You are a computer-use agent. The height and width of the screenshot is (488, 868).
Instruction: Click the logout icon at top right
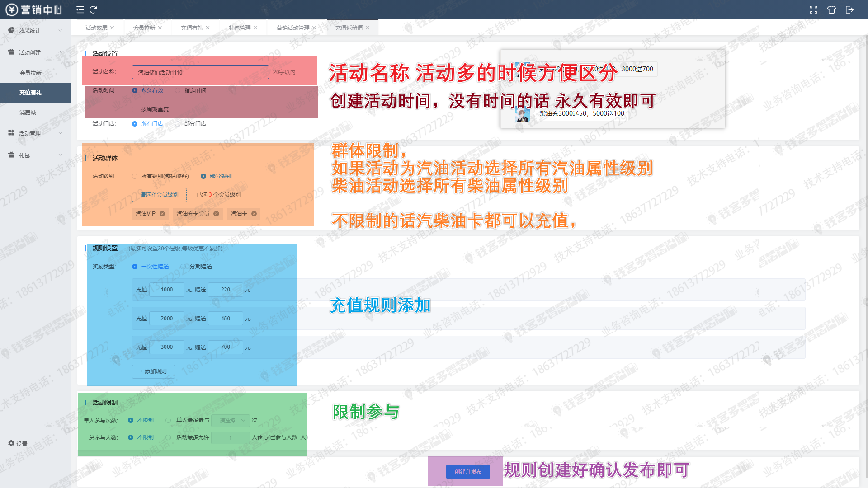[849, 9]
